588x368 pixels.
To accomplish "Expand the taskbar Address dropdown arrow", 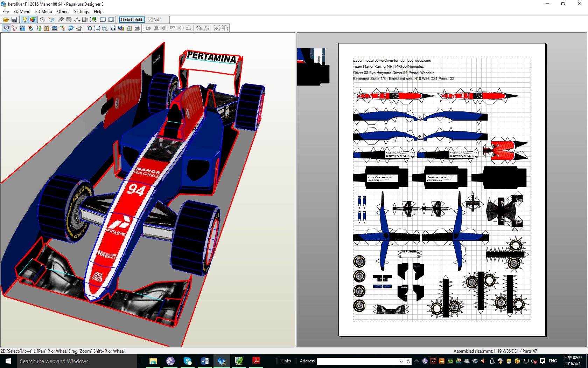I will click(401, 361).
